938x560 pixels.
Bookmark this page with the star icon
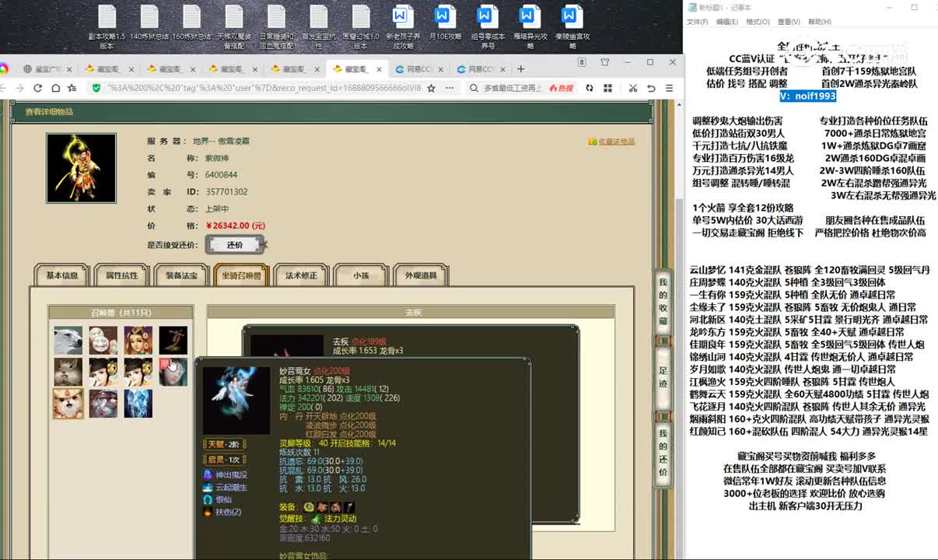tap(432, 88)
